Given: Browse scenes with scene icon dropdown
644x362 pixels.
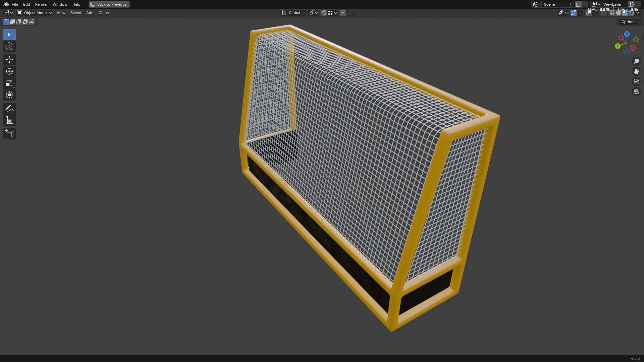Looking at the screenshot, I should [536, 4].
